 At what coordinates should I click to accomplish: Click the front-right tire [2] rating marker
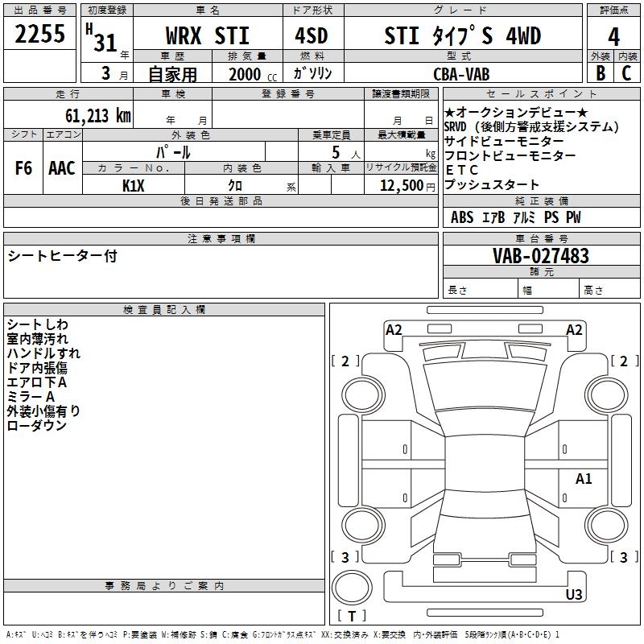click(x=623, y=361)
